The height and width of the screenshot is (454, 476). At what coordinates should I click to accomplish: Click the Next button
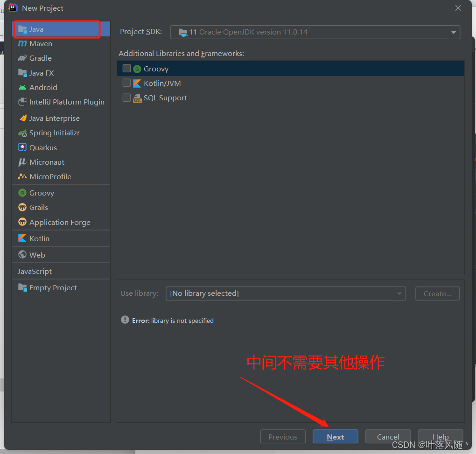pyautogui.click(x=336, y=437)
